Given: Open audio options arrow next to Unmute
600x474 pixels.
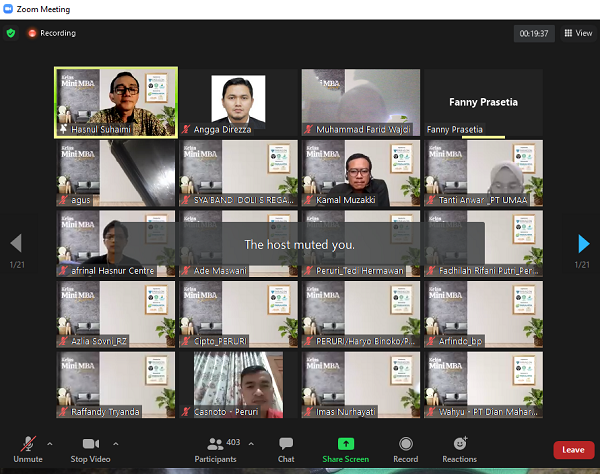Looking at the screenshot, I should point(50,444).
